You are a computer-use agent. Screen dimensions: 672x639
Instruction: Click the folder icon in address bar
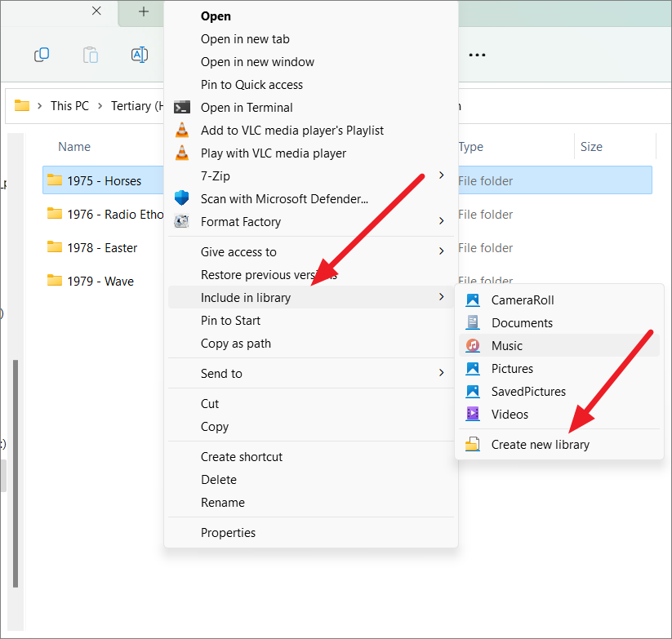click(x=22, y=105)
